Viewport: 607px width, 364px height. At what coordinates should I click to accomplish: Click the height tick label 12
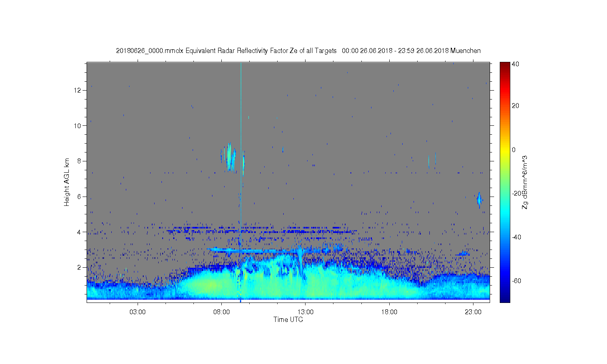[78, 90]
